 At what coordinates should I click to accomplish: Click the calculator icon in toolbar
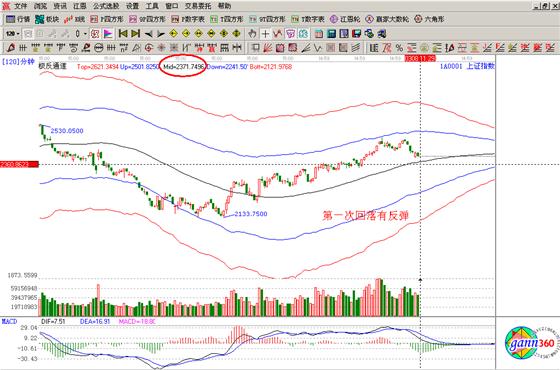click(x=331, y=34)
